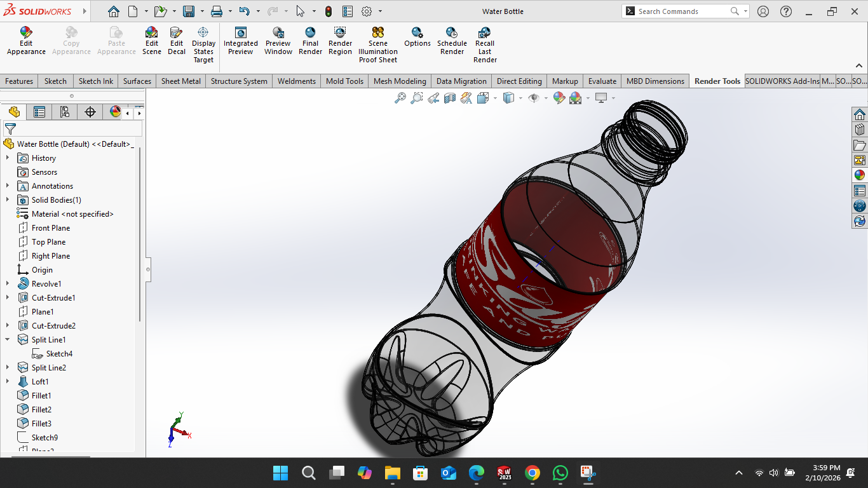Open the Appearances color ball task pane
This screenshot has height=488, width=868.
pos(860,175)
